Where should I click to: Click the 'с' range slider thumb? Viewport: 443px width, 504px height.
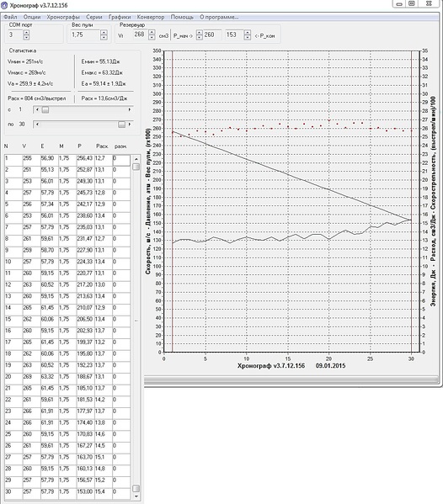(x=45, y=110)
